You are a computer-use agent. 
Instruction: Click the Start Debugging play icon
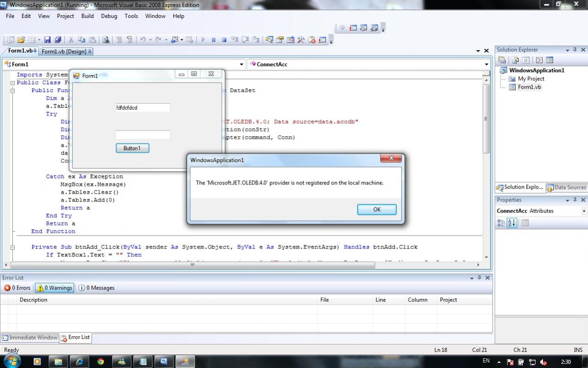click(203, 40)
